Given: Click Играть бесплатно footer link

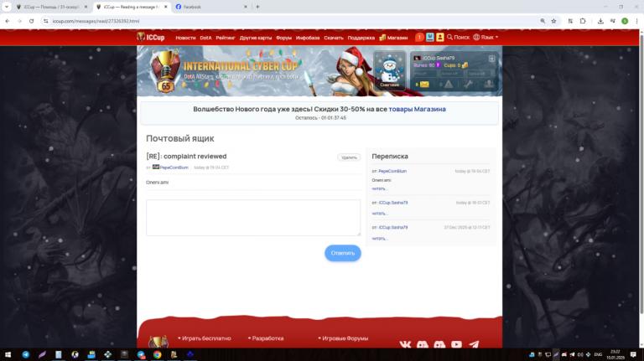Looking at the screenshot, I should (206, 338).
